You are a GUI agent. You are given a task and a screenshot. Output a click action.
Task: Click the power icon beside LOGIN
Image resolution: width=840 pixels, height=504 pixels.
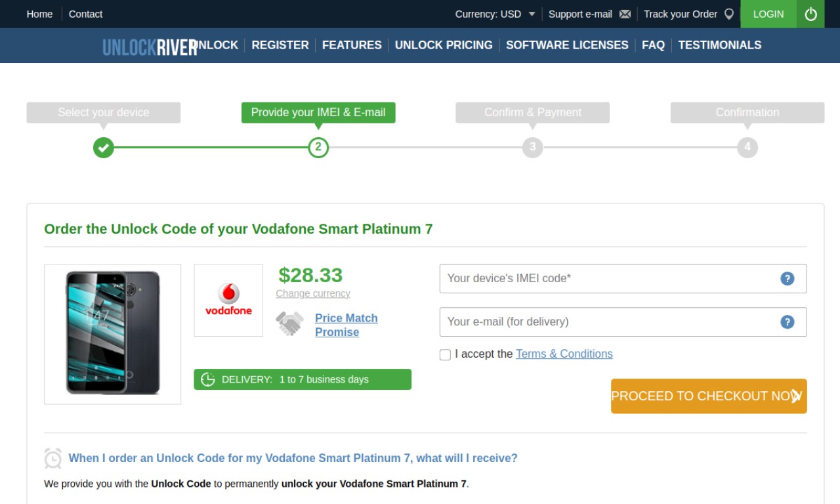[x=810, y=14]
